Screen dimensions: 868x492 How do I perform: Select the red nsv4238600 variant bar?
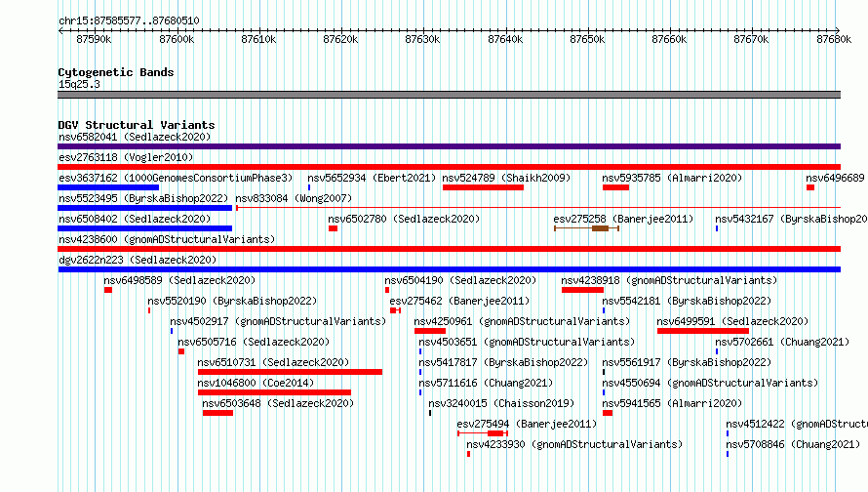tap(449, 249)
